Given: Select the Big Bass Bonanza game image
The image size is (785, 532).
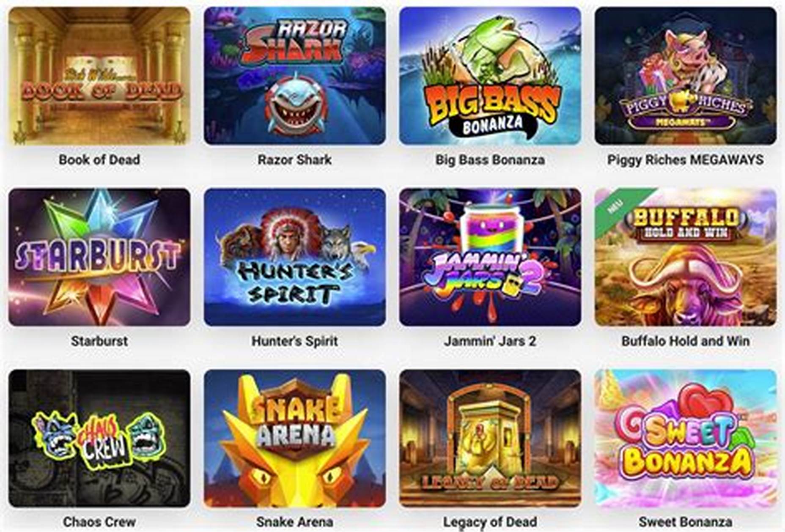Looking at the screenshot, I should click(490, 76).
